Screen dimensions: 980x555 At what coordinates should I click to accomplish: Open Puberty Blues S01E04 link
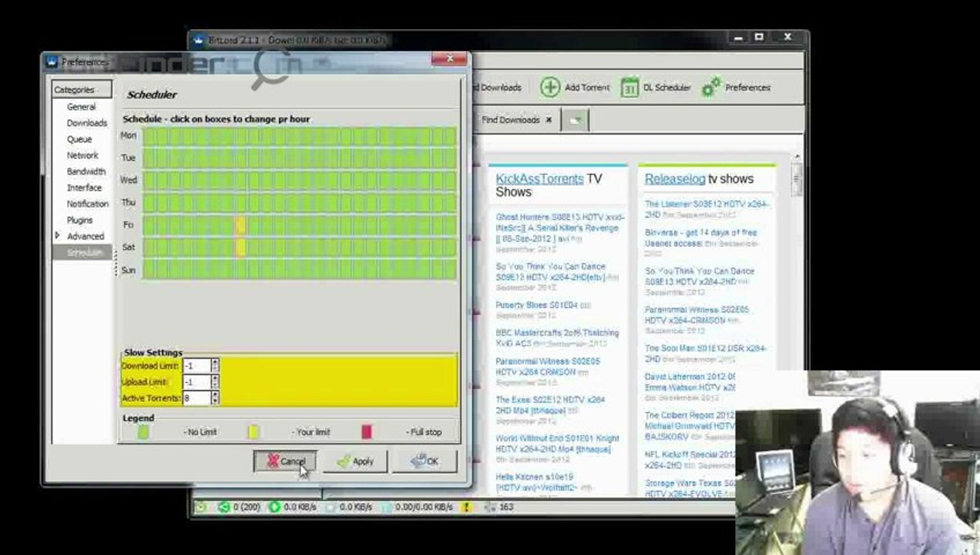536,305
